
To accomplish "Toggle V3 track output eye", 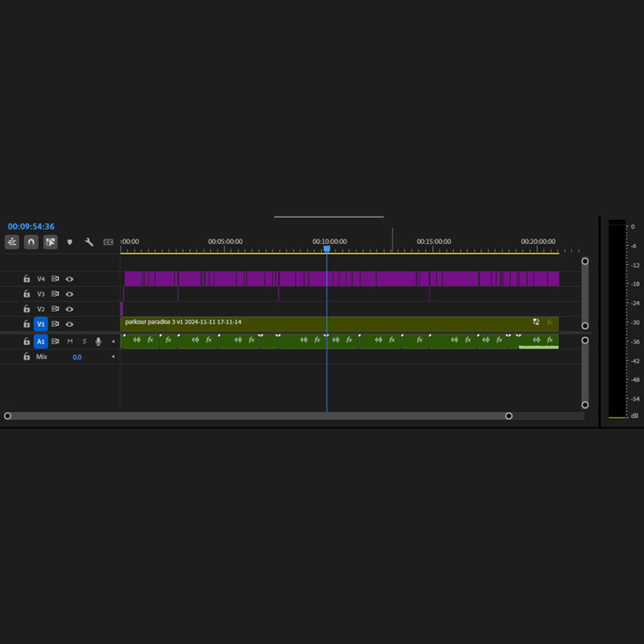I will point(70,294).
